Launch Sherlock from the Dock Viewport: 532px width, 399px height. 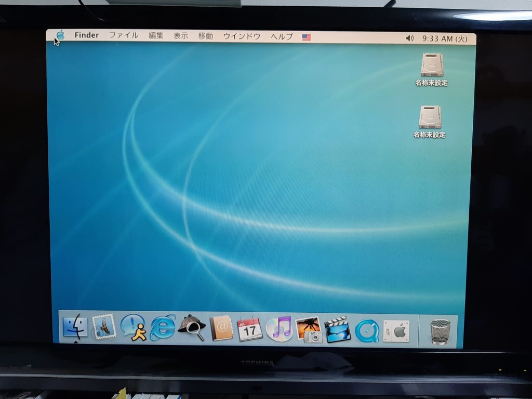[192, 328]
